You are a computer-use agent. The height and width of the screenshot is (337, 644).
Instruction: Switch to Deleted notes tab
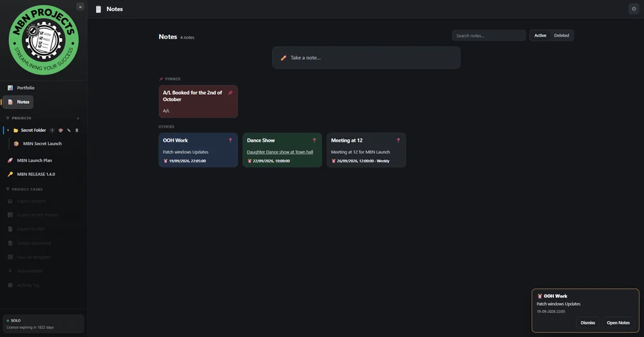[x=562, y=35]
